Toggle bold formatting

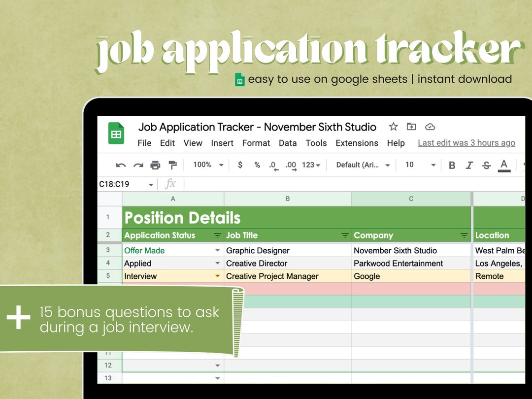coord(452,165)
